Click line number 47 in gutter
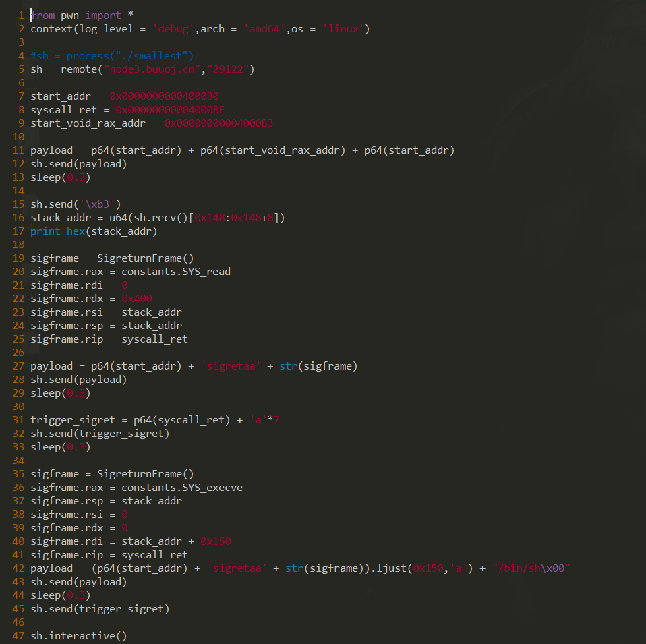This screenshot has width=646, height=644. point(18,636)
